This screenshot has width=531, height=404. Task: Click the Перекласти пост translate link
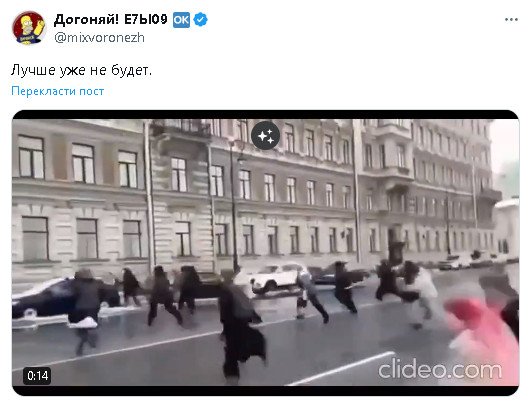tap(58, 91)
